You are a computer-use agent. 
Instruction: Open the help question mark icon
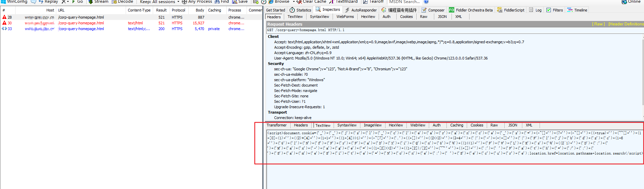pos(426,2)
